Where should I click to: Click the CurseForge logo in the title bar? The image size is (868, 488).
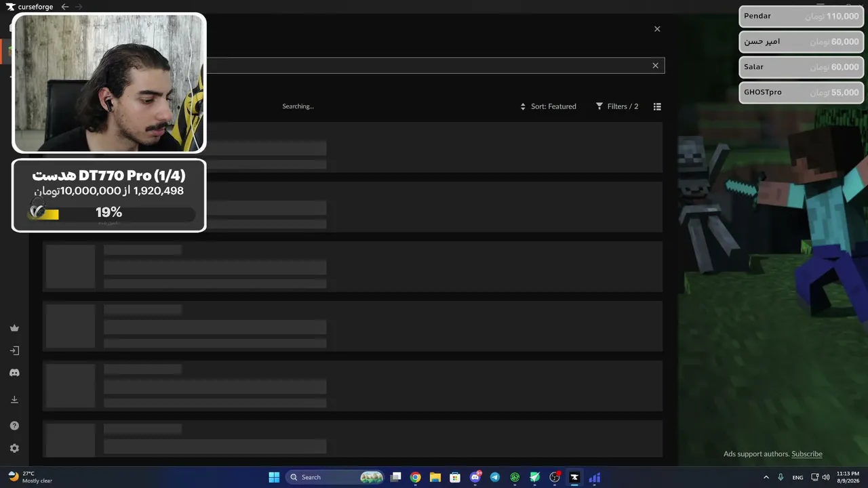coord(30,7)
